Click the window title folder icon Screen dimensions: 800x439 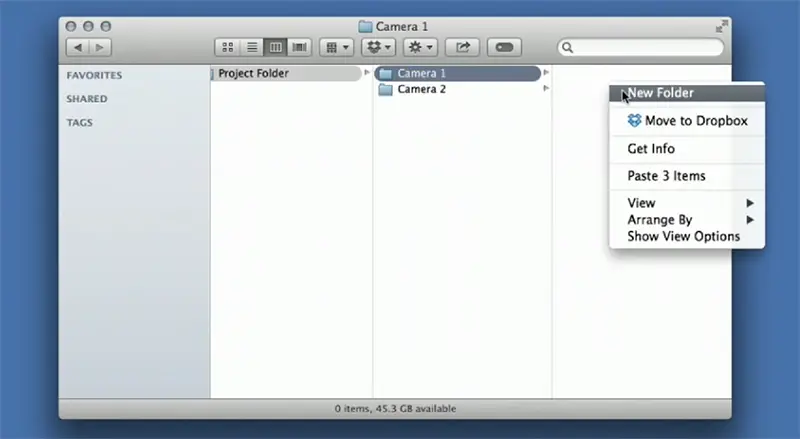[x=365, y=27]
